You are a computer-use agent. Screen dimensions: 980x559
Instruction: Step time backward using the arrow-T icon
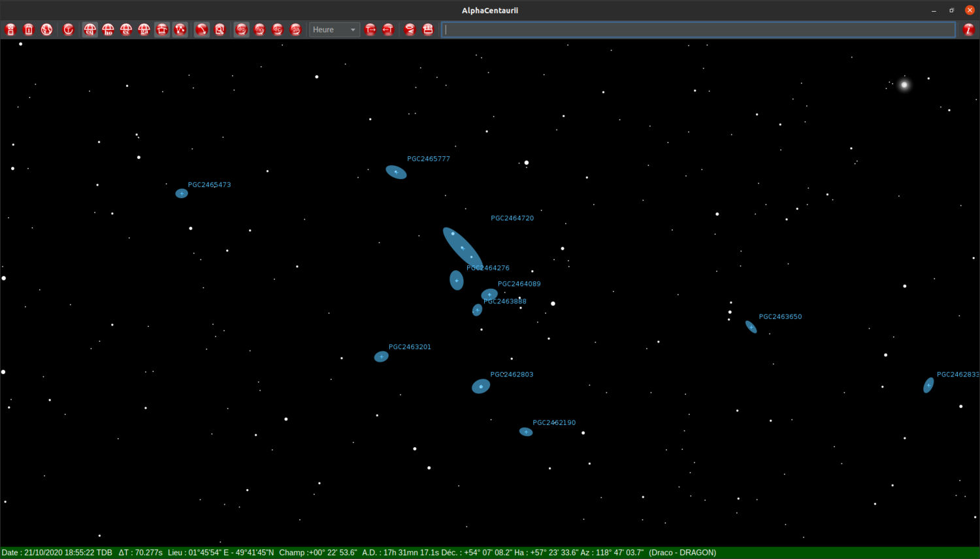(388, 29)
